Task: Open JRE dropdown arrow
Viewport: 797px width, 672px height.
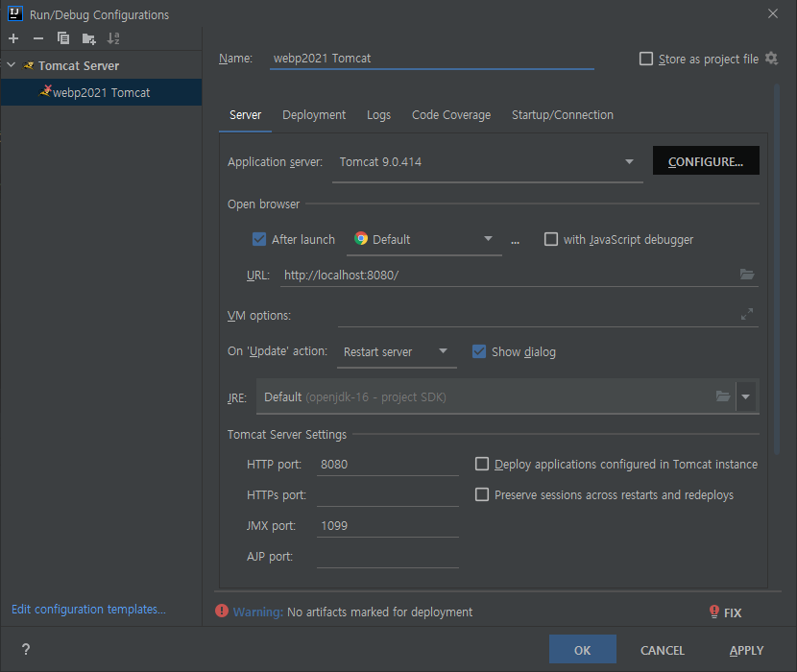Action: pos(746,396)
